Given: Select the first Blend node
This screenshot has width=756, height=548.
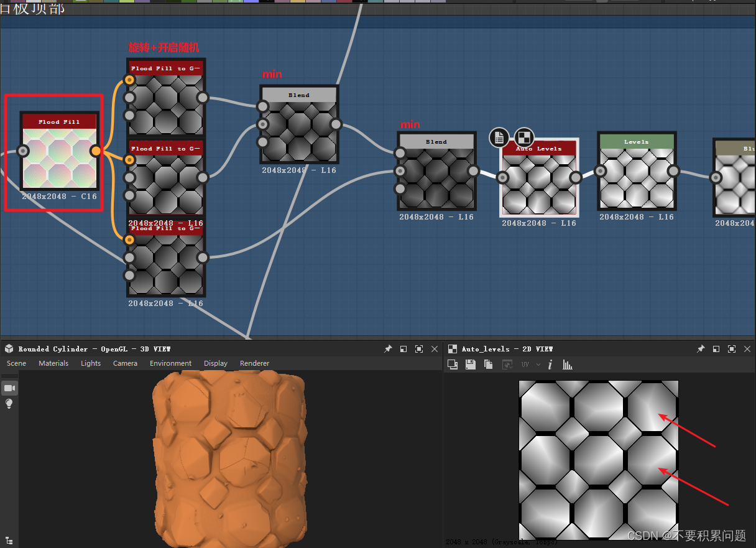Looking at the screenshot, I should pos(299,124).
